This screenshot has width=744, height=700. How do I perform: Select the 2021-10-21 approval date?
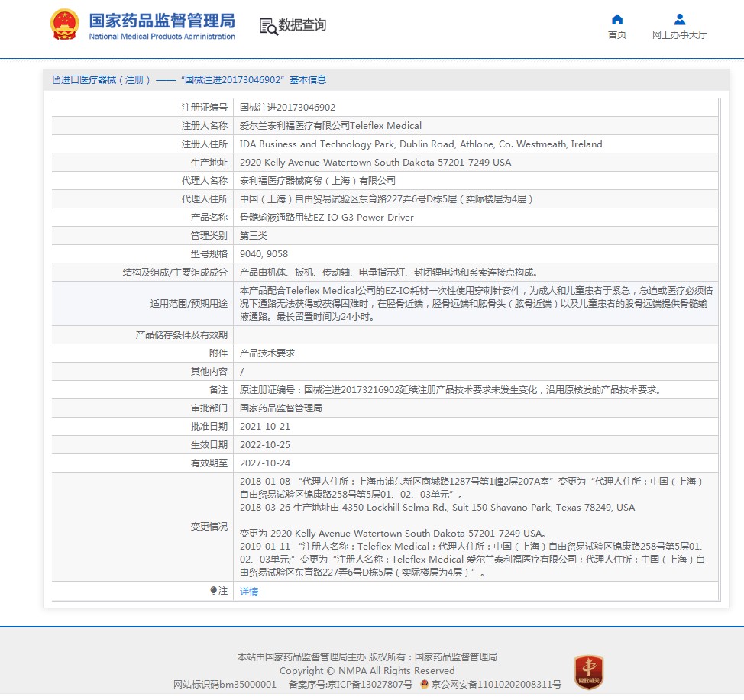coord(265,427)
